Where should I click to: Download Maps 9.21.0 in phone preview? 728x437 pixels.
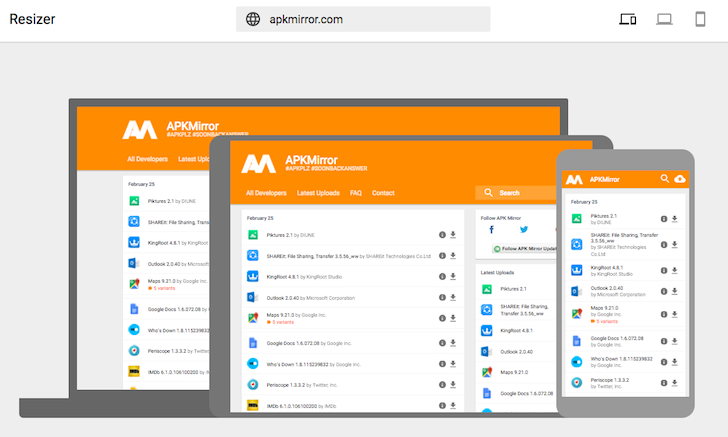pyautogui.click(x=675, y=314)
